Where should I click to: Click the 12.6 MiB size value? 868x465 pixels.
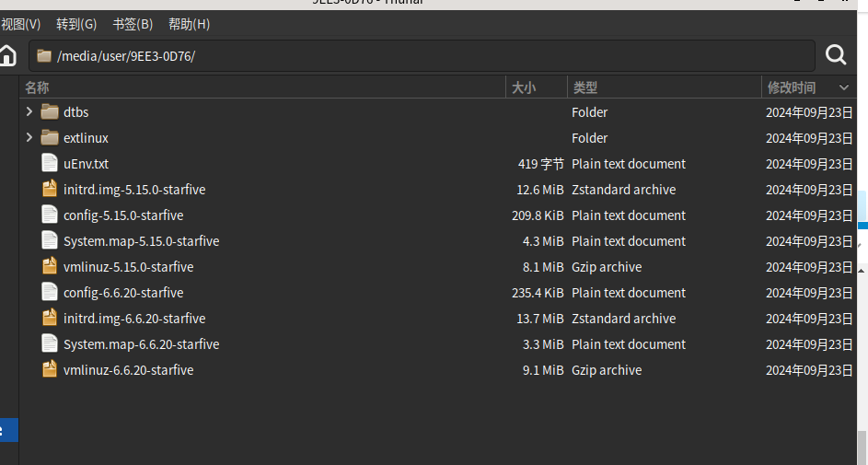point(540,190)
